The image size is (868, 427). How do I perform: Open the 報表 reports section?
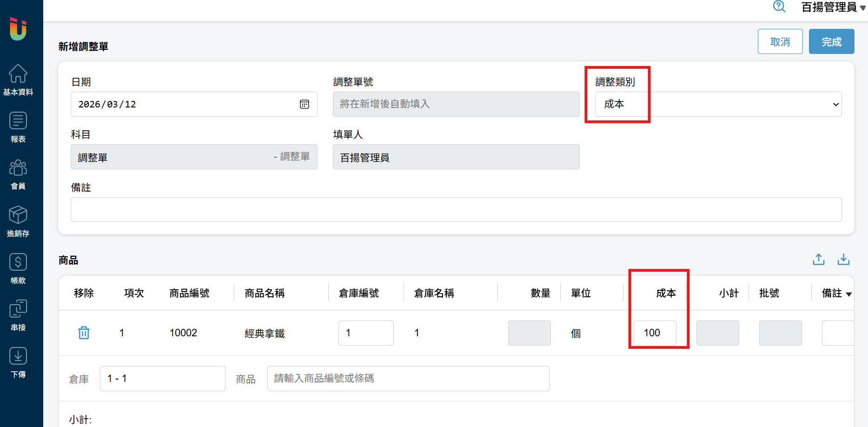pyautogui.click(x=18, y=127)
